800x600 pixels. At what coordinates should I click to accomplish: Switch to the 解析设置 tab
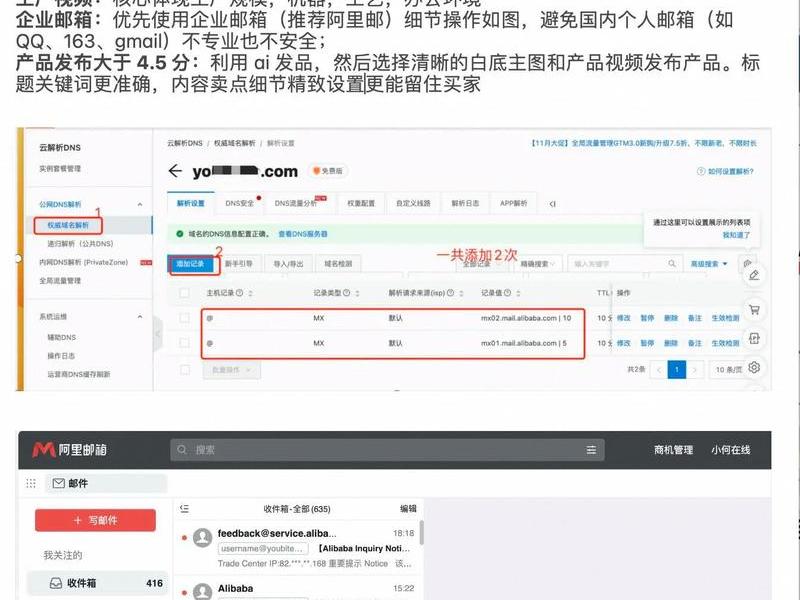click(x=190, y=203)
